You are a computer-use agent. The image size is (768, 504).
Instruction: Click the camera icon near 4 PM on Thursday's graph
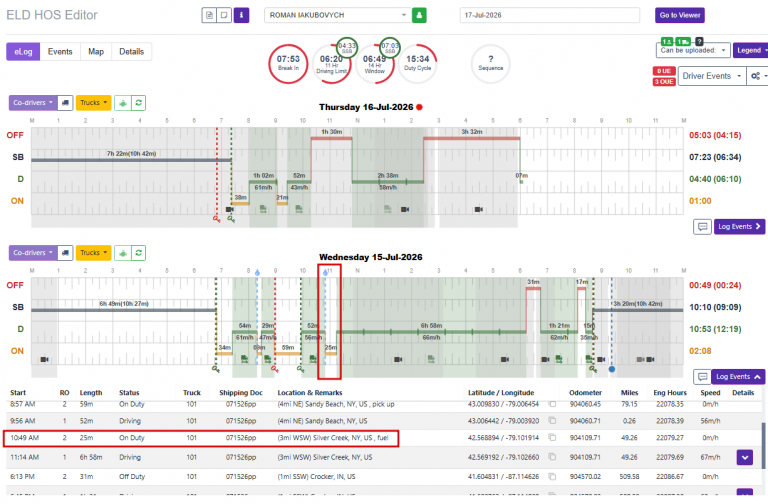pyautogui.click(x=479, y=210)
